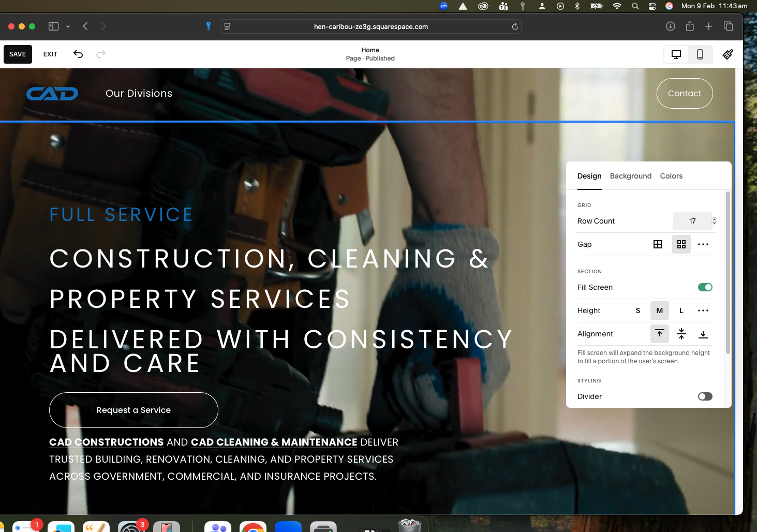The image size is (757, 532).
Task: Click the Safari address bar
Action: point(370,26)
